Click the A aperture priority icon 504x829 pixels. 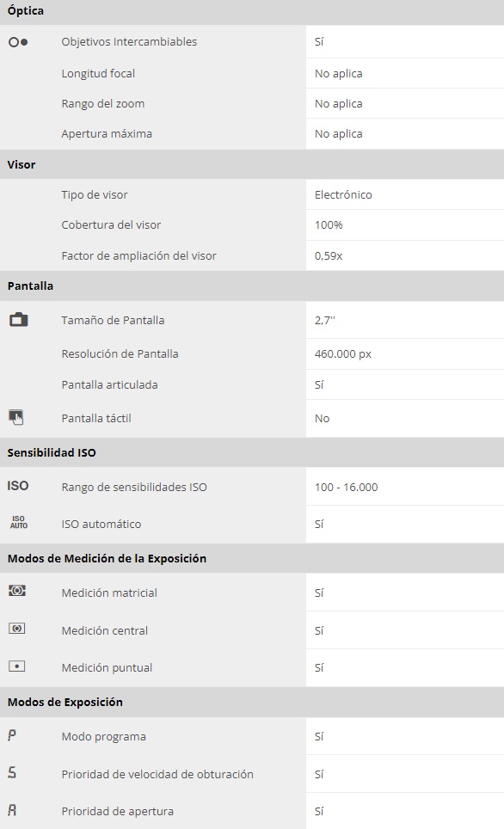12,809
